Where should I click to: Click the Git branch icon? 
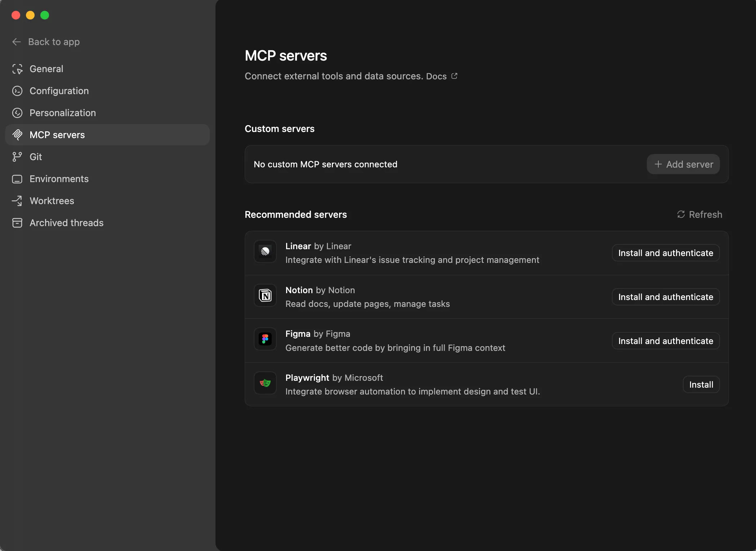(x=17, y=157)
